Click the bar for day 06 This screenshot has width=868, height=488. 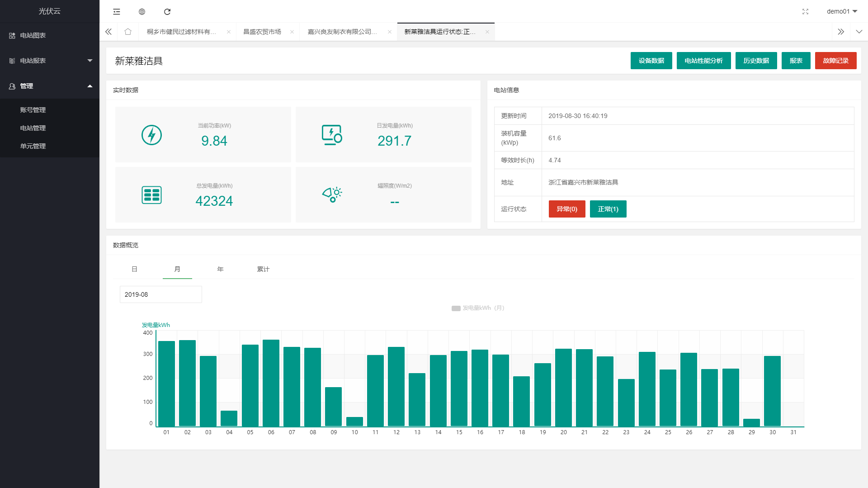click(x=271, y=383)
